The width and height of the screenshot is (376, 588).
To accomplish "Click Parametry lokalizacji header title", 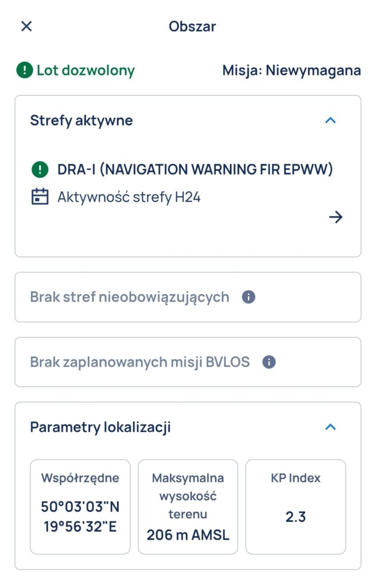I will pos(100,427).
